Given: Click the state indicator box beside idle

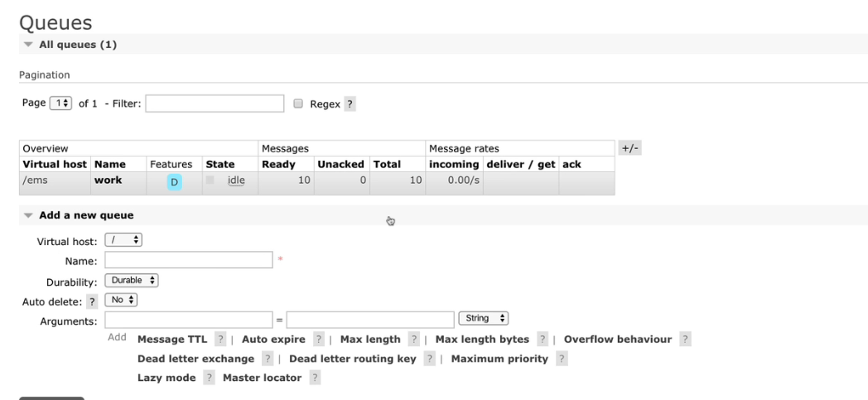Looking at the screenshot, I should (x=210, y=179).
